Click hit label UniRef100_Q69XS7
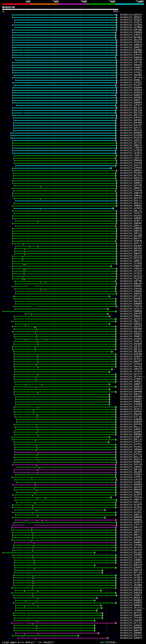This screenshot has width=146, height=644. click(131, 203)
